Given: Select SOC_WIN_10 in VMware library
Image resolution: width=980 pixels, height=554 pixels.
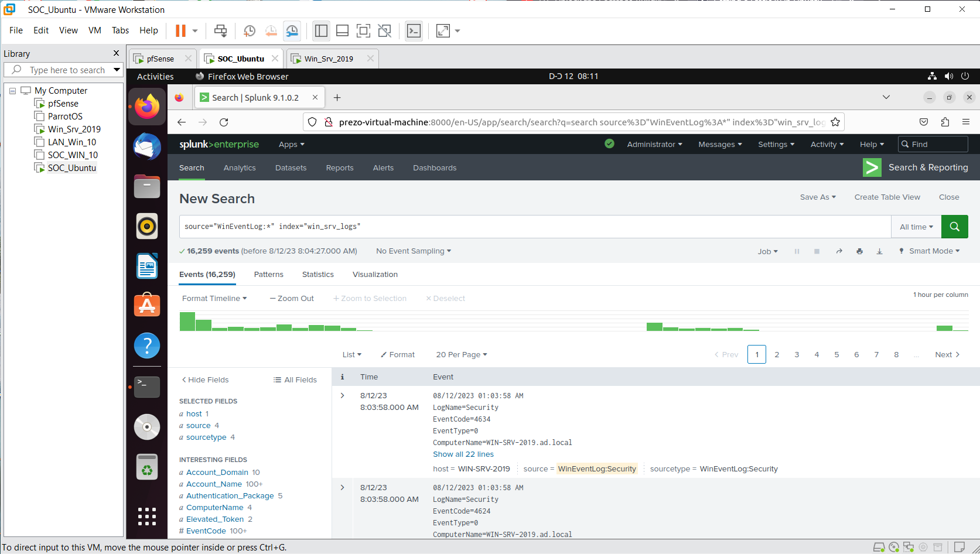Looking at the screenshot, I should (x=73, y=155).
